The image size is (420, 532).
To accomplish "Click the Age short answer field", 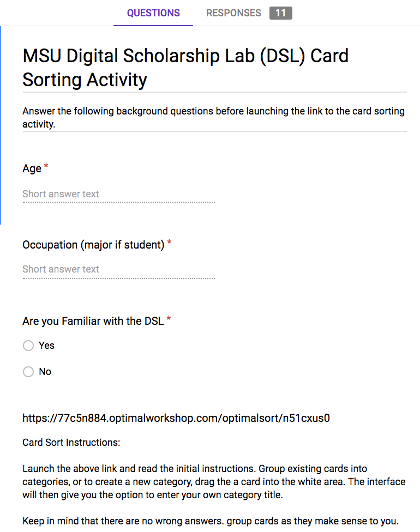I will pos(118,195).
